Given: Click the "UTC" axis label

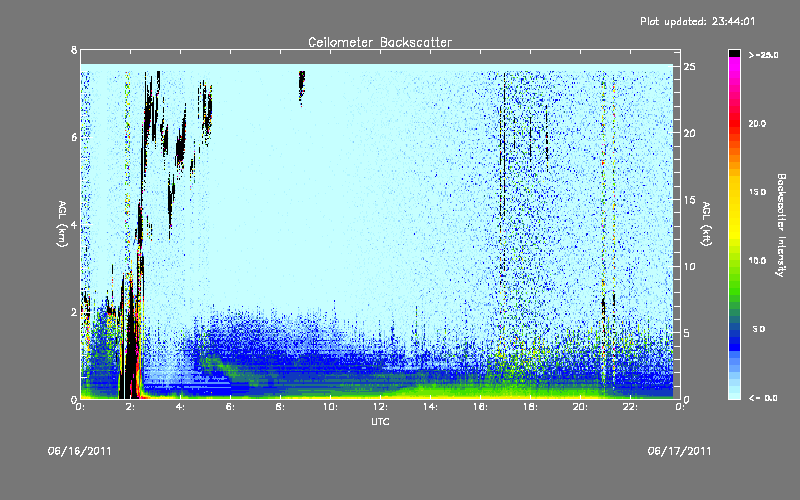Looking at the screenshot, I should (x=380, y=421).
